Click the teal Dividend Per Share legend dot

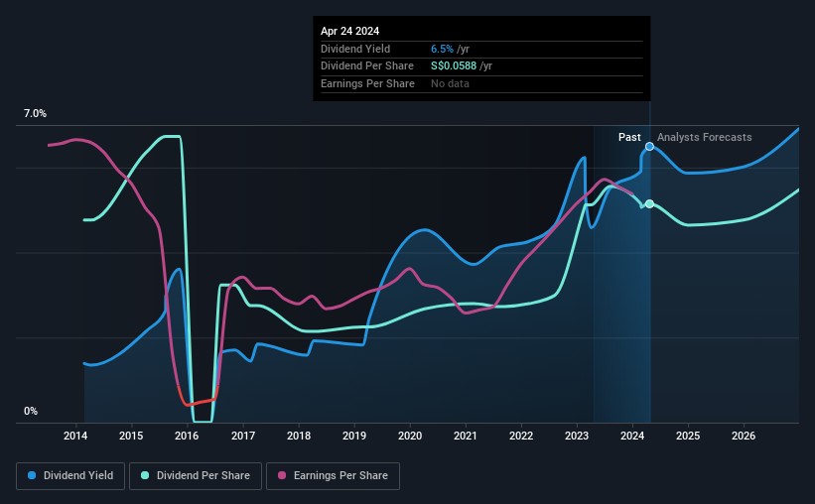(145, 475)
